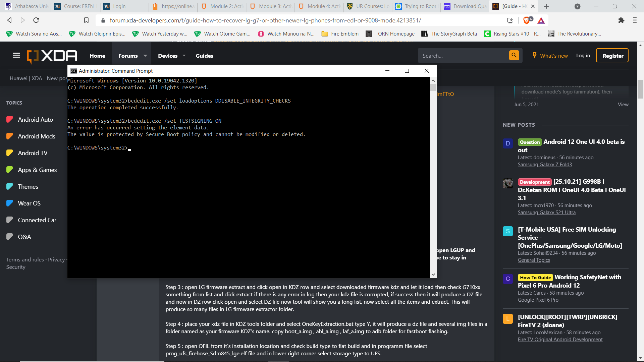Click the XDA search input field

pos(463,56)
